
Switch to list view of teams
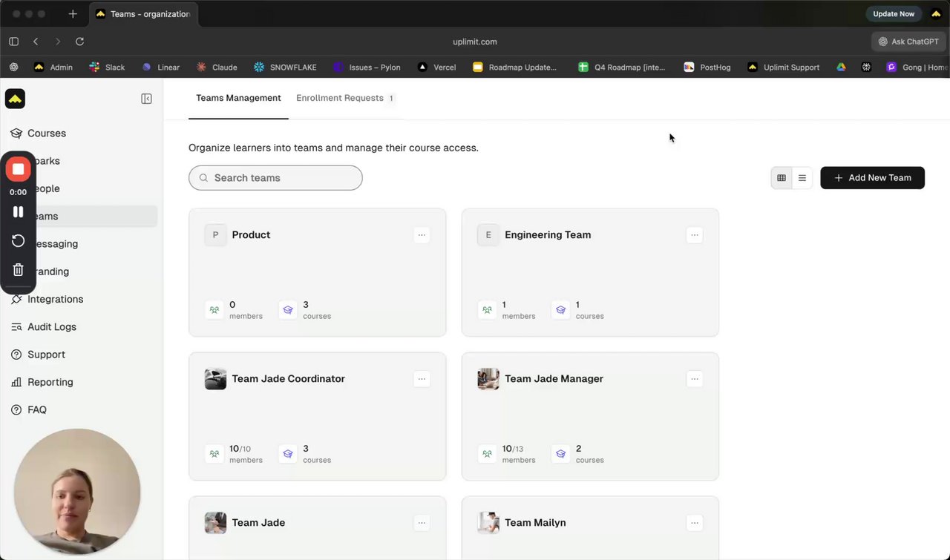click(802, 178)
